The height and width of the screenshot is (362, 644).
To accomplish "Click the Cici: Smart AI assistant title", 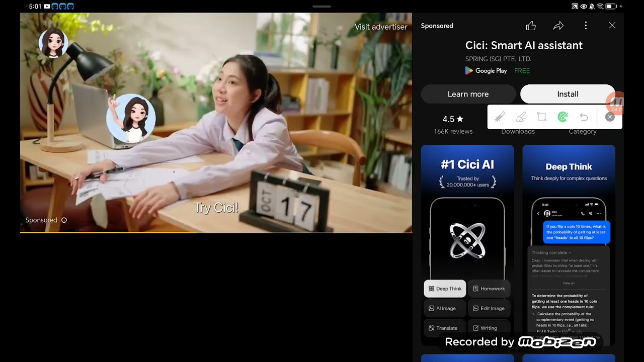I will [524, 45].
